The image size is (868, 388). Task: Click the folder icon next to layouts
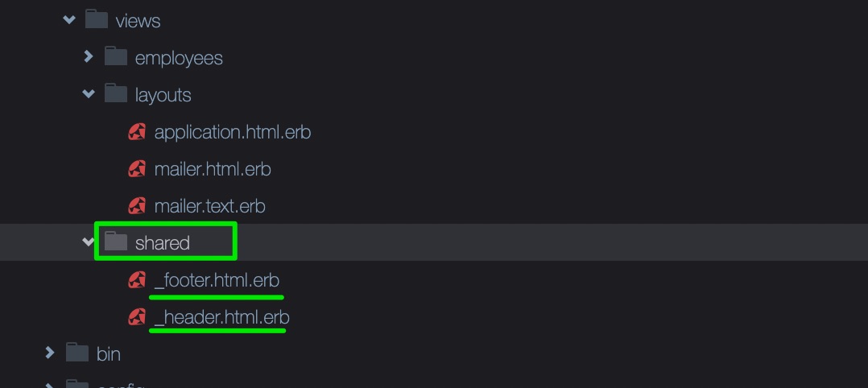click(116, 94)
